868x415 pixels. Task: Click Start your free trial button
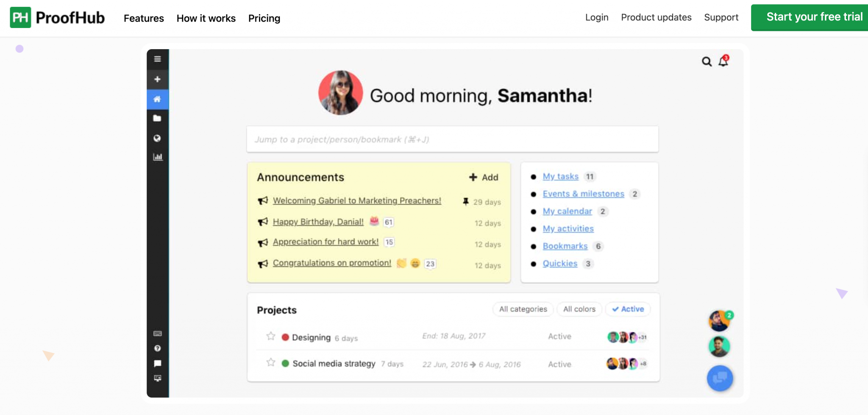[810, 17]
